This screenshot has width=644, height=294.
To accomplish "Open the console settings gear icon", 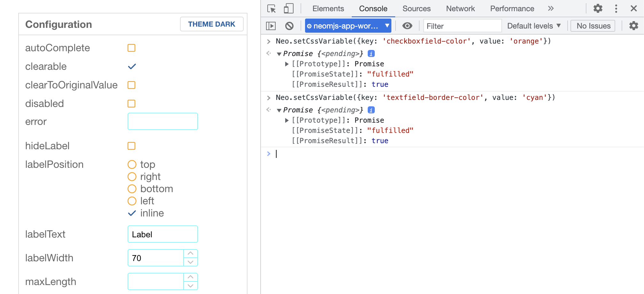I will (x=633, y=26).
